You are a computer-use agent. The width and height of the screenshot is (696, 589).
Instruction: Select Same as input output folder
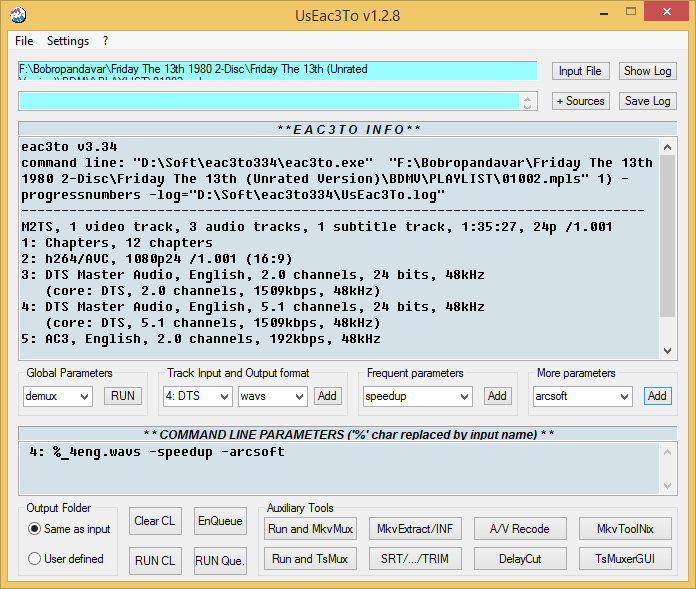[69, 529]
